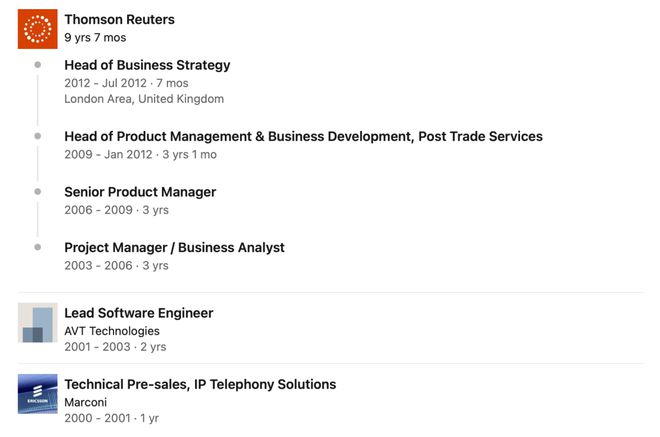Select timeline dot beside Head of Product Management
Viewport: 660px width, 437px height.
[38, 136]
